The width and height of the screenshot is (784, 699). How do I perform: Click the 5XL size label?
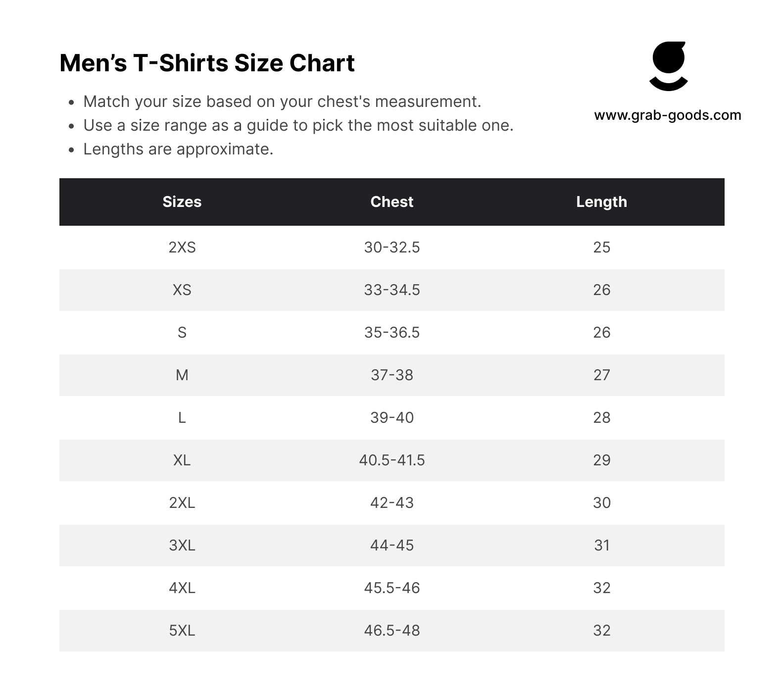[x=182, y=630]
